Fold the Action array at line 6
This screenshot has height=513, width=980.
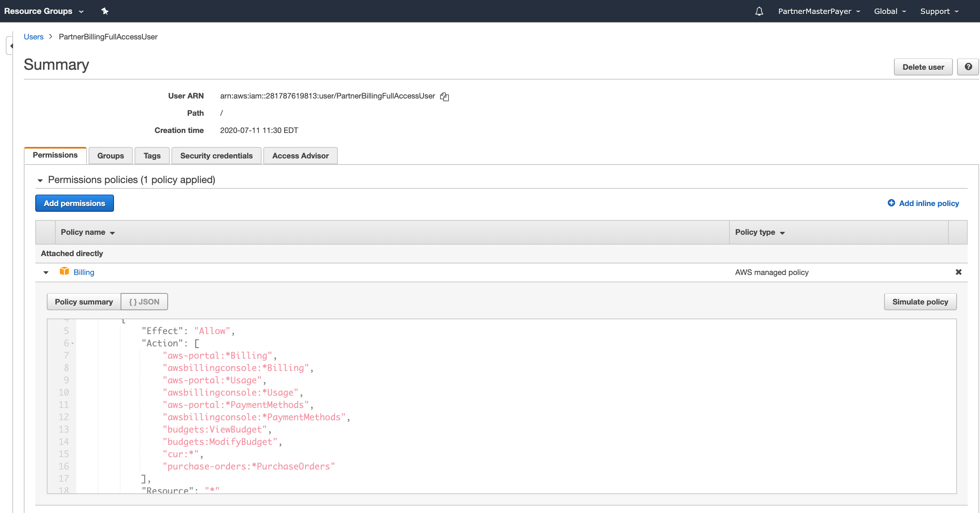73,344
